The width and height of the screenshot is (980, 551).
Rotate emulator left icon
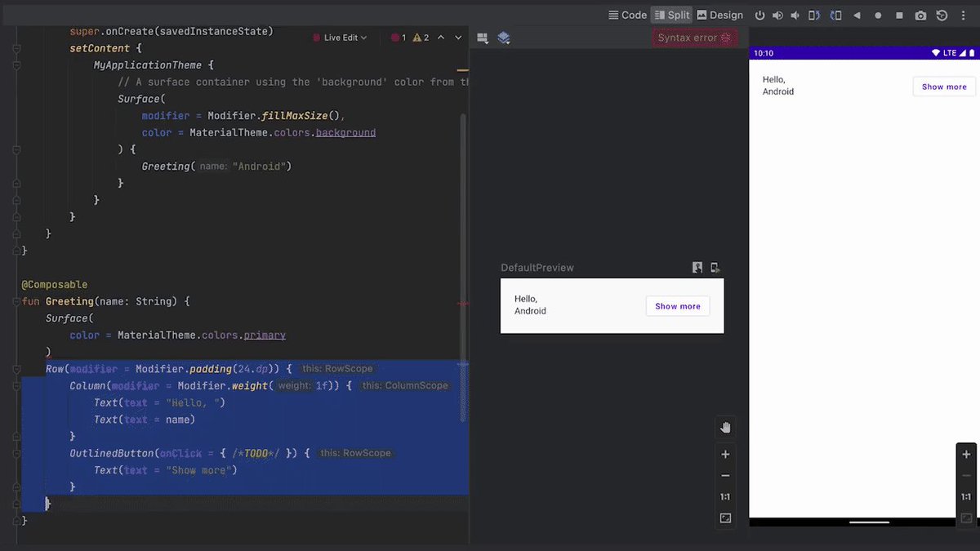click(814, 16)
